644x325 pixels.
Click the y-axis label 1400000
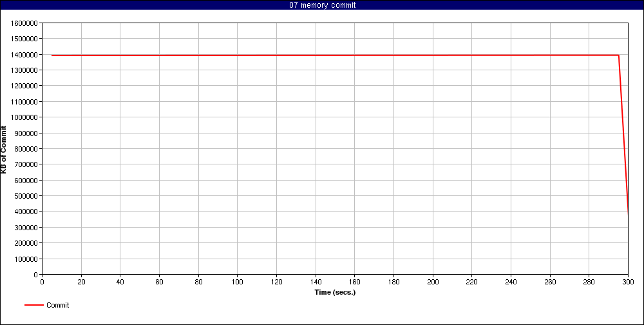pos(26,54)
